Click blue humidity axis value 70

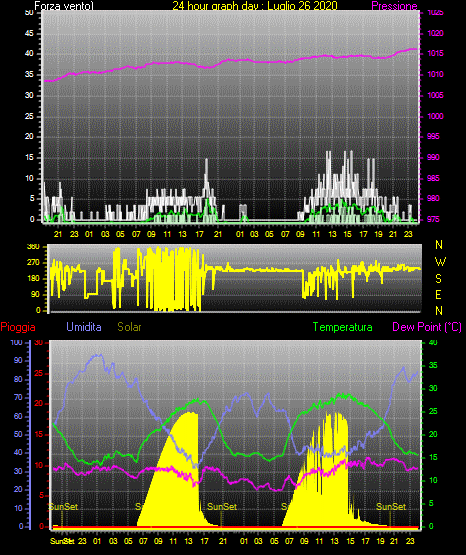pos(18,397)
